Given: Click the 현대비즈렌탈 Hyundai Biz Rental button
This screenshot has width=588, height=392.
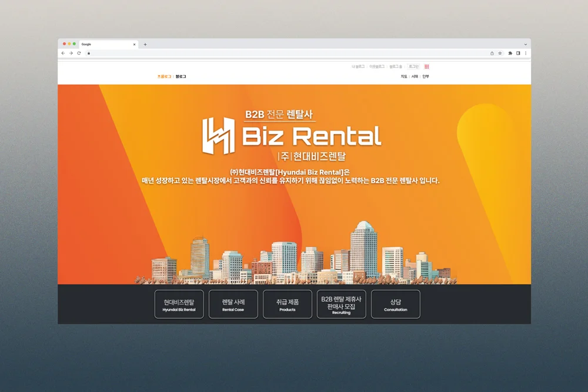Looking at the screenshot, I should 179,304.
